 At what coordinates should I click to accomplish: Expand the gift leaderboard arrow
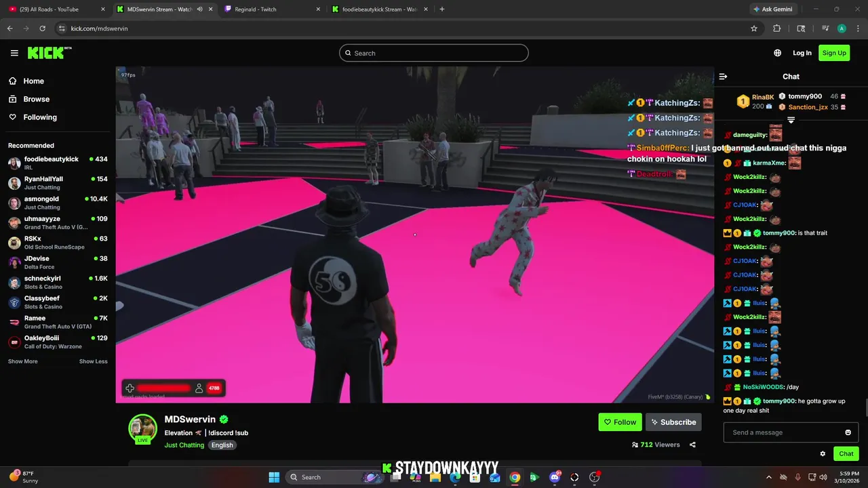point(791,120)
